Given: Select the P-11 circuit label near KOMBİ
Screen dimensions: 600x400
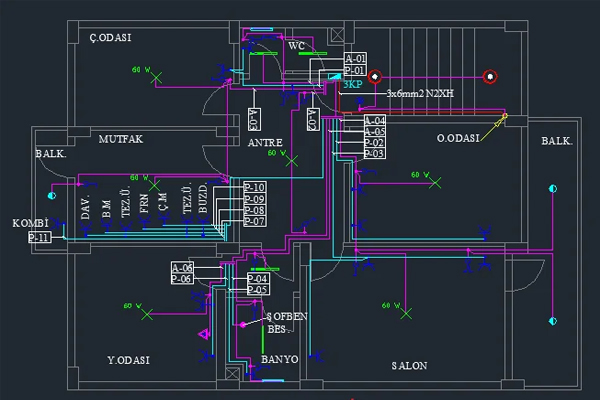Looking at the screenshot, I should pos(39,237).
